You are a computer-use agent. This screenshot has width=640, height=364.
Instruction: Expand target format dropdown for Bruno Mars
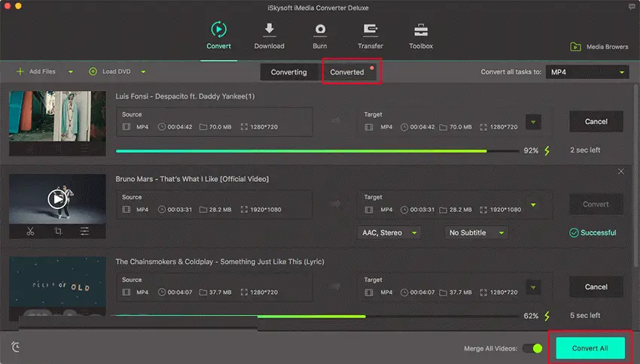[x=533, y=205]
